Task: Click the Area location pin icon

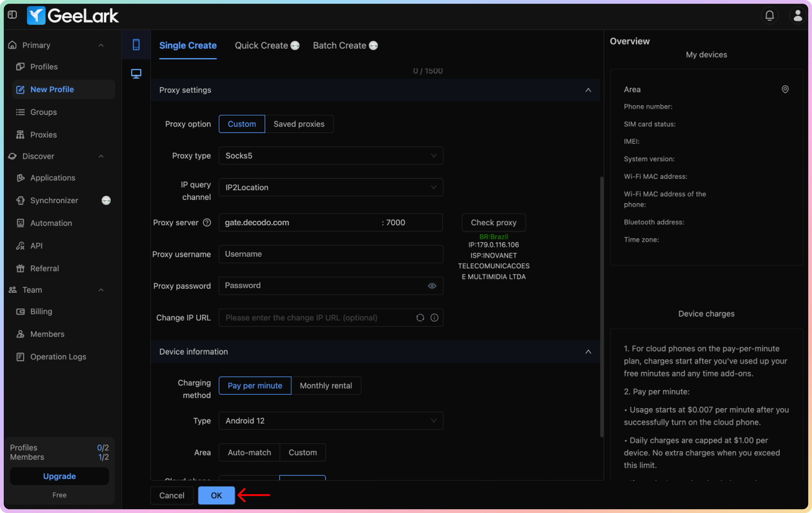Action: (x=785, y=89)
